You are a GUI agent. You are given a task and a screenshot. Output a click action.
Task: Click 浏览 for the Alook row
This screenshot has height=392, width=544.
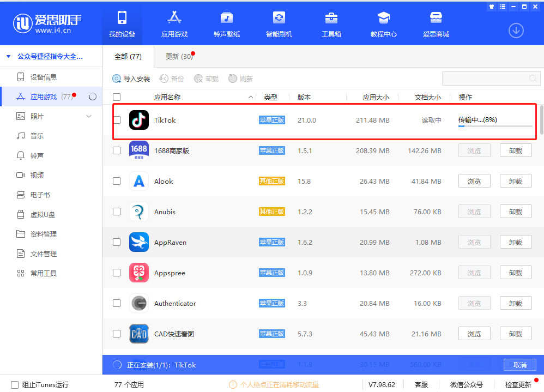click(474, 181)
